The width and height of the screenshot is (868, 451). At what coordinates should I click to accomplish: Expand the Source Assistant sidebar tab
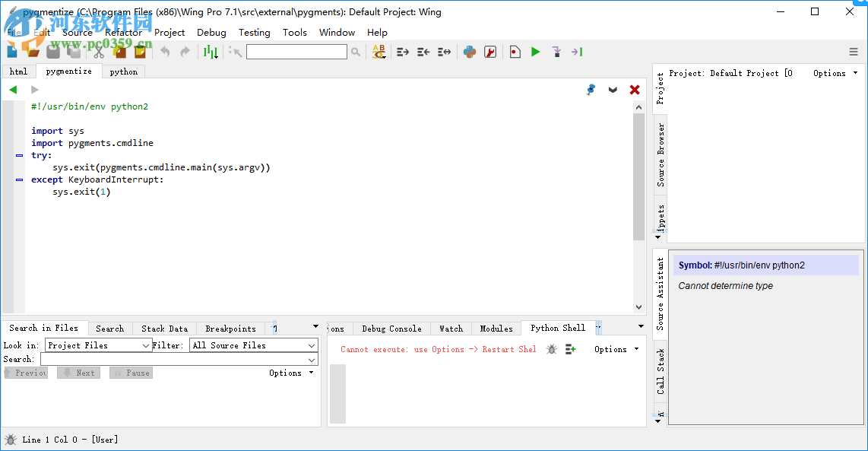point(658,293)
